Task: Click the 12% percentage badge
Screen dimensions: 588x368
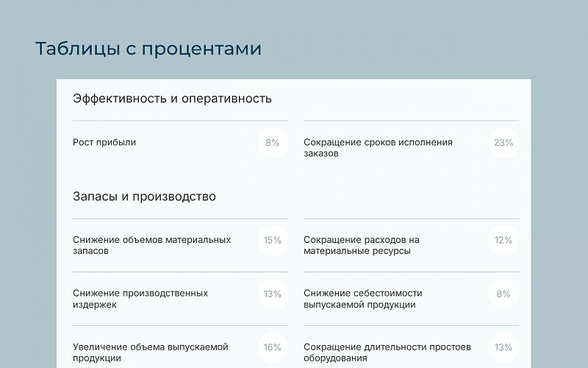Action: click(503, 240)
